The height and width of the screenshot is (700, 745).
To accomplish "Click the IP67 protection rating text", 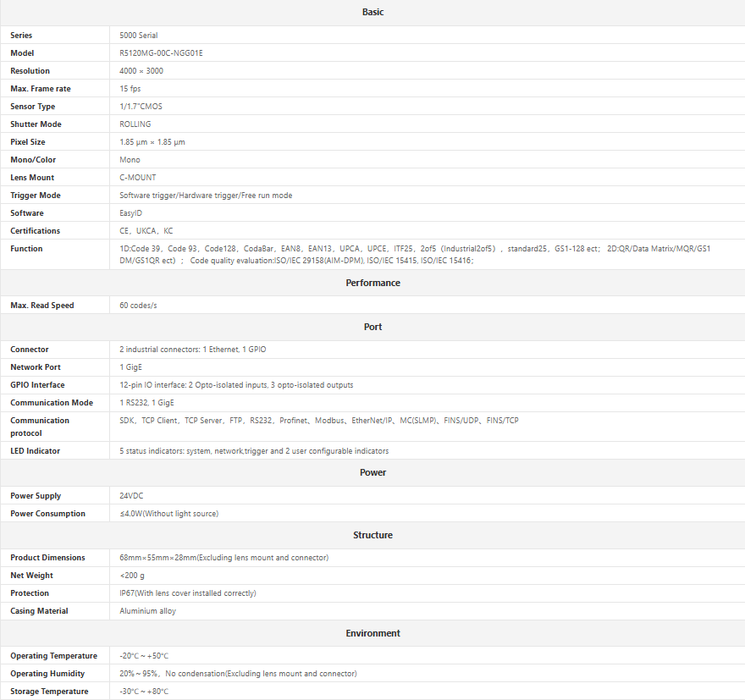I will coord(188,593).
